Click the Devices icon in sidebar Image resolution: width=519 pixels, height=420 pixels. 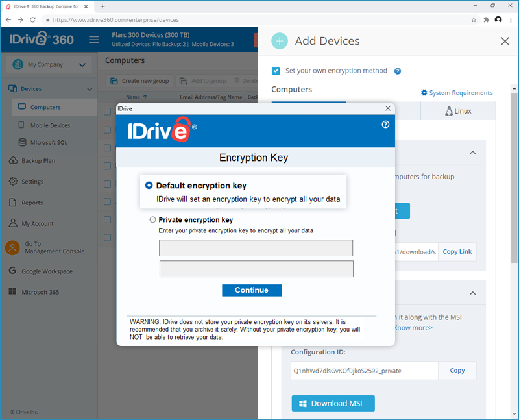pyautogui.click(x=12, y=88)
